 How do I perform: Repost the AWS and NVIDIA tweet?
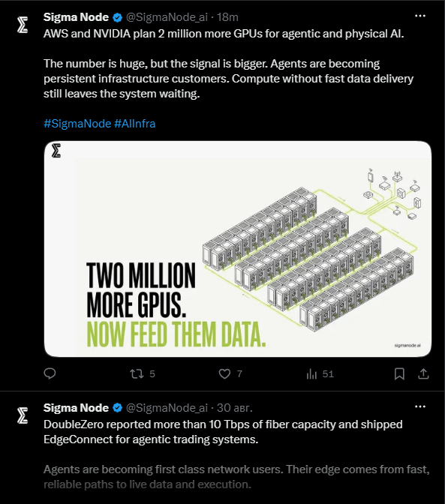[142, 373]
